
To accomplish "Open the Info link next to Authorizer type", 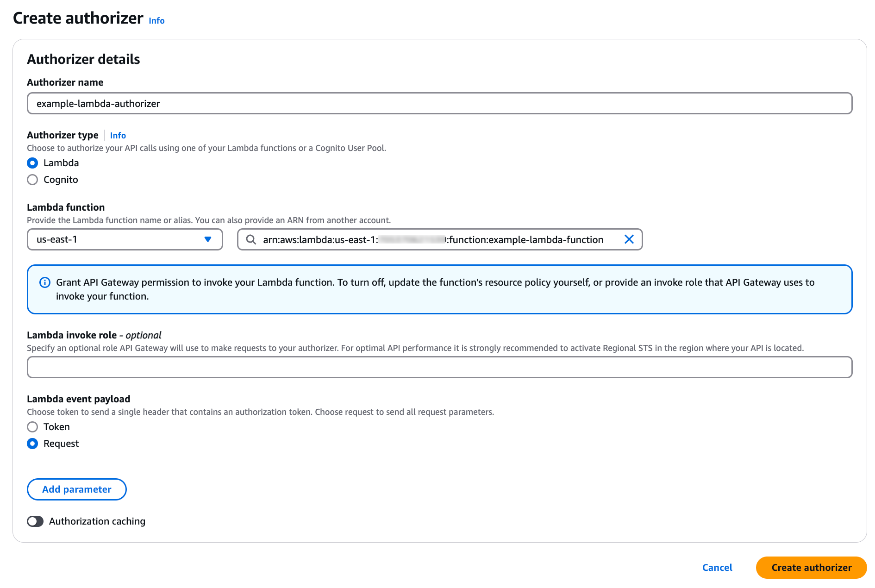I will [118, 136].
